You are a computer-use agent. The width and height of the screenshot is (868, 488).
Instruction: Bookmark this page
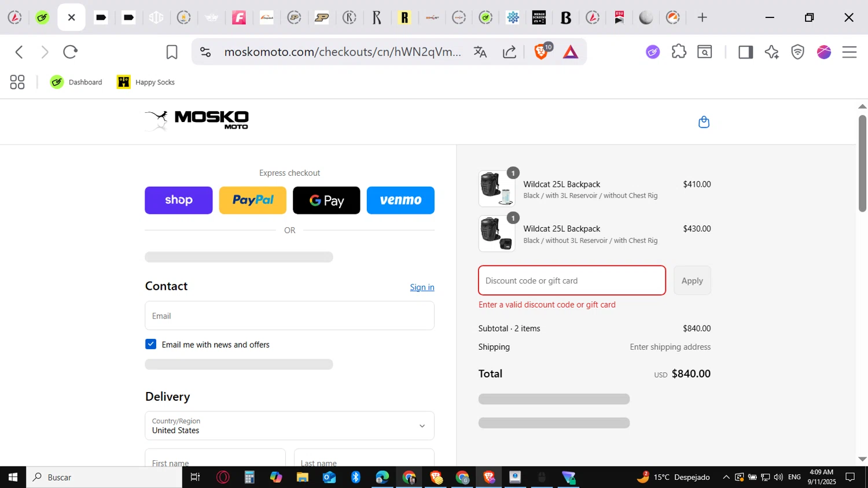[x=172, y=52]
